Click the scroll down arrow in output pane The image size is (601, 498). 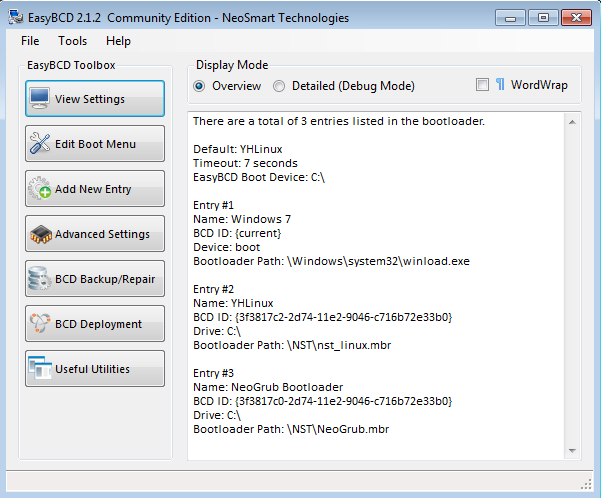[x=572, y=450]
